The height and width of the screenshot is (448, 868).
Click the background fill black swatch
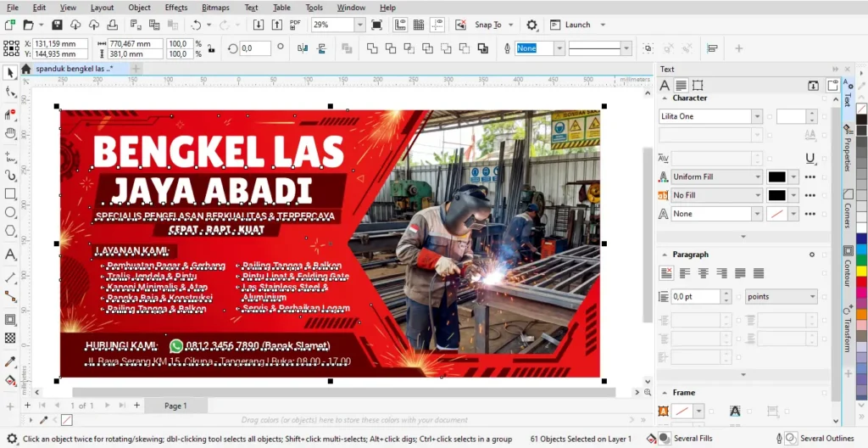pos(776,195)
